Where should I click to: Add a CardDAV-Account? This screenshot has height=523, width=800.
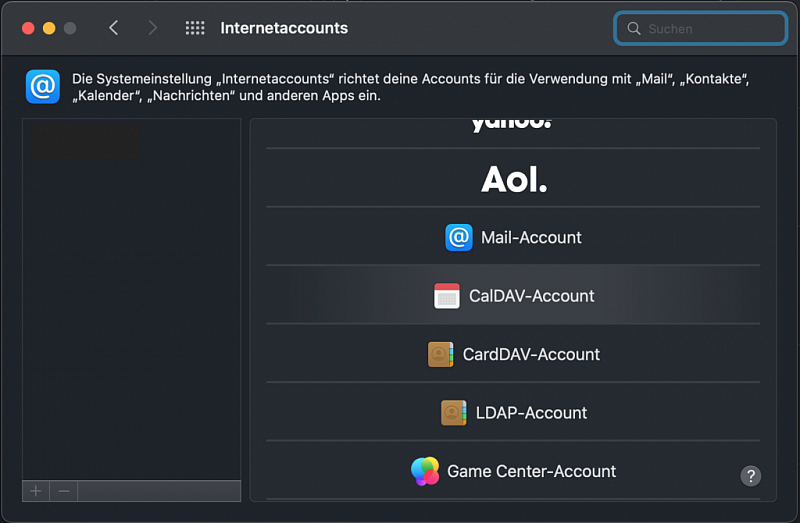pyautogui.click(x=513, y=354)
